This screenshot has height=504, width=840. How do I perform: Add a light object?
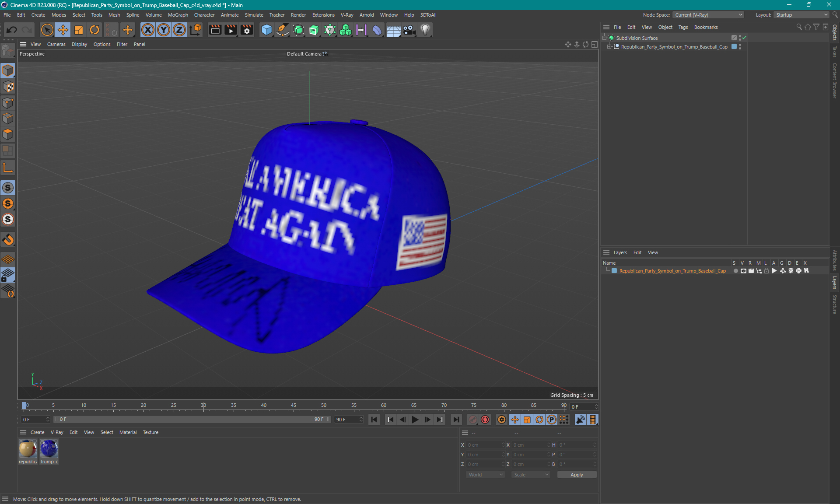425,30
